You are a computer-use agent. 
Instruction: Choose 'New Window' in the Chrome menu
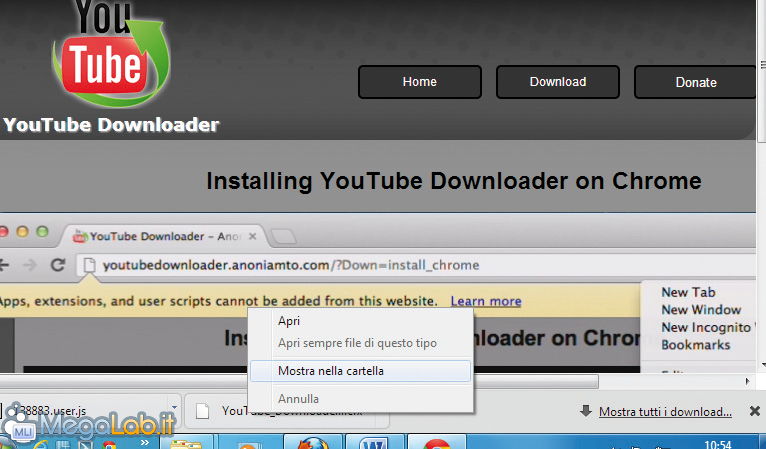click(x=701, y=310)
